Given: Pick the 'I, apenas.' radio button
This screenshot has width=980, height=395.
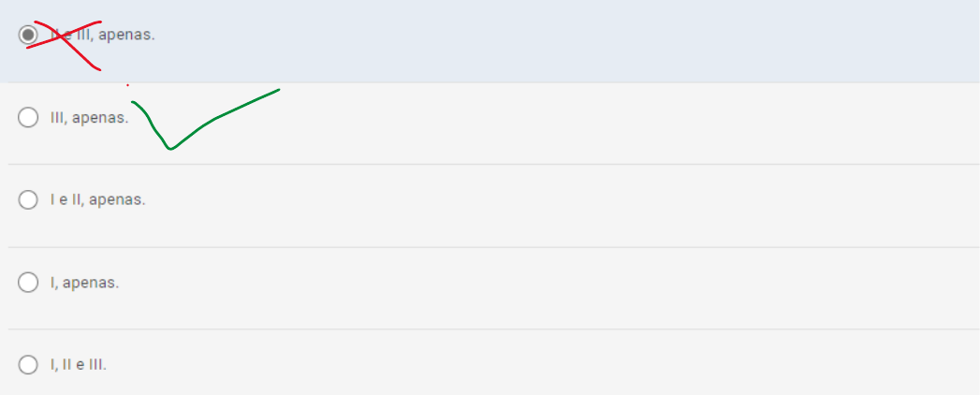Looking at the screenshot, I should [28, 282].
